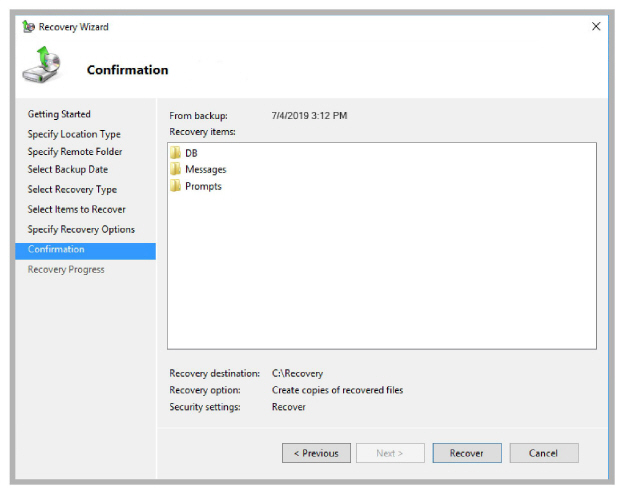Screen dimensions: 624x495
Task: Click the DB recovery item label
Action: 191,153
